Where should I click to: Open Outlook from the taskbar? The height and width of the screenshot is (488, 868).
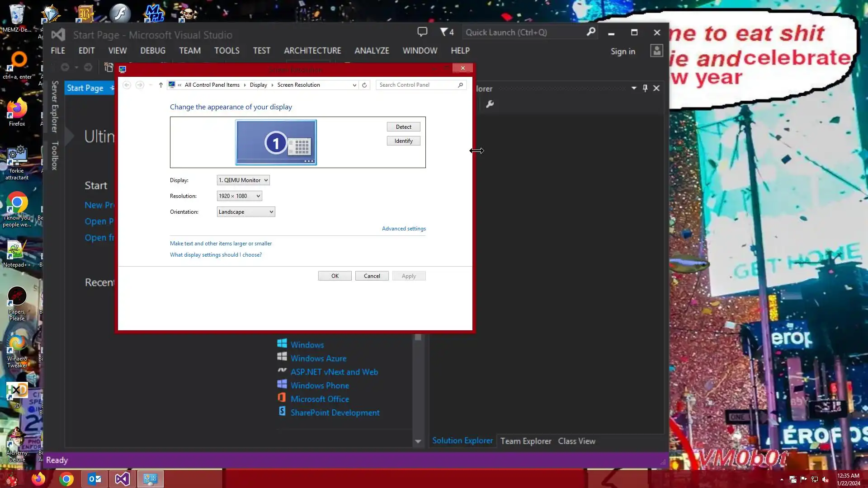click(94, 479)
